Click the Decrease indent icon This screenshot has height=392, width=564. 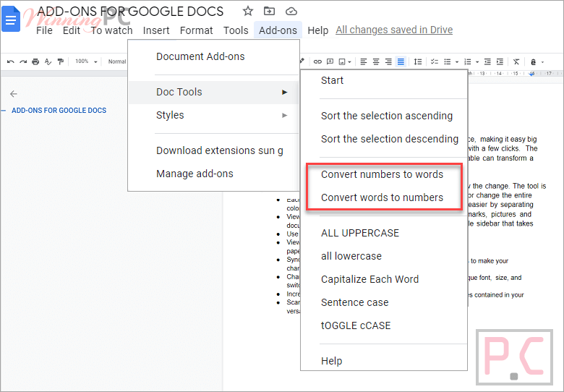pyautogui.click(x=487, y=62)
